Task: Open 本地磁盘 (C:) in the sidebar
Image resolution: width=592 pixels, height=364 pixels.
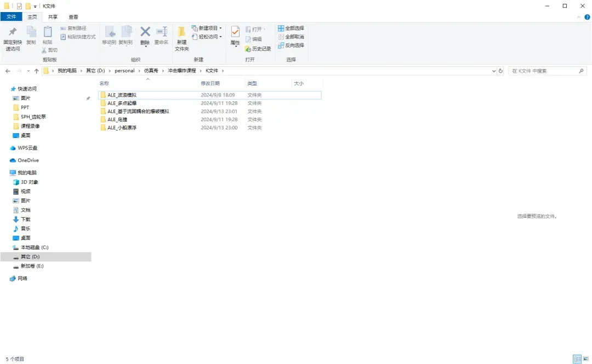Action: point(31,247)
